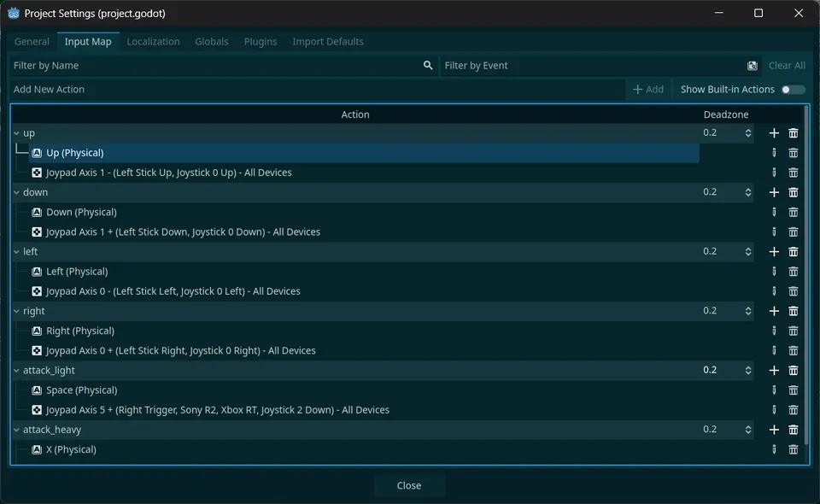Viewport: 820px width, 504px height.
Task: Collapse the left action group
Action: pos(15,251)
